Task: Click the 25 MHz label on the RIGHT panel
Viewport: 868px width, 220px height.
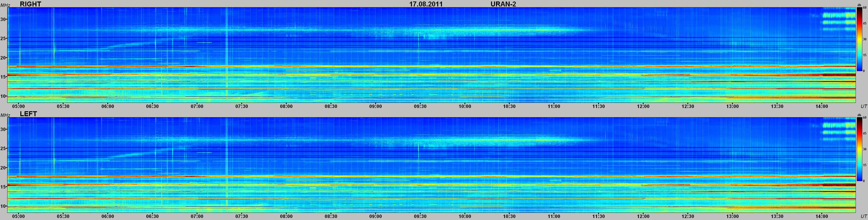Action: (x=3, y=39)
